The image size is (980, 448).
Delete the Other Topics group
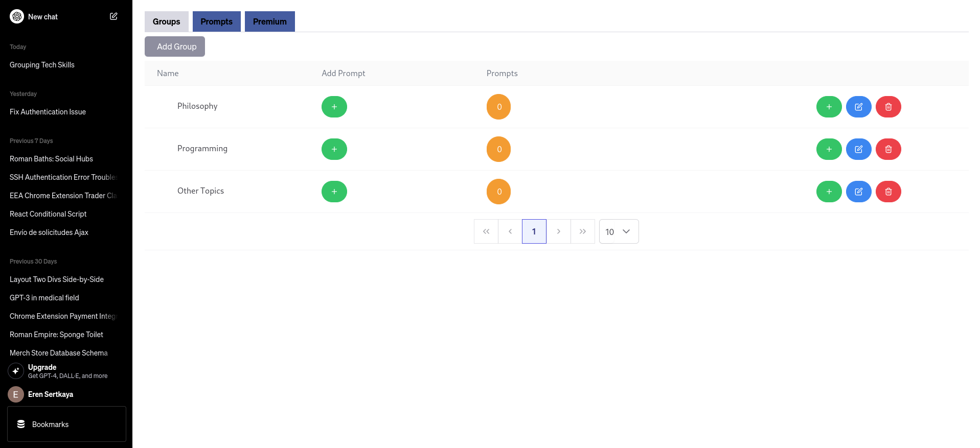pyautogui.click(x=888, y=192)
